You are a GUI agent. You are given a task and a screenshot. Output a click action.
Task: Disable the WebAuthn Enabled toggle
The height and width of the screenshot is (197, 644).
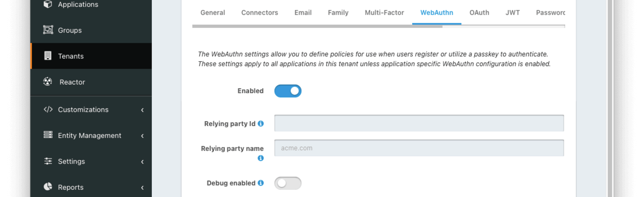[288, 91]
